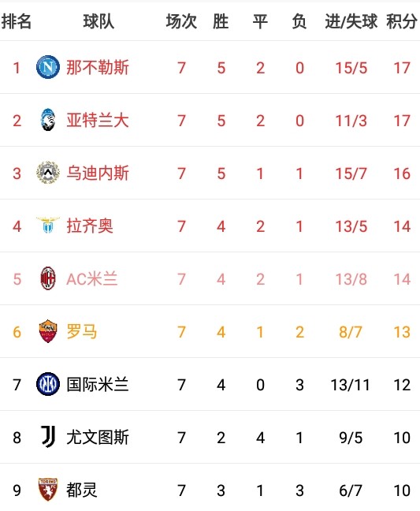420x511 pixels.
Task: Select the 场次 column header
Action: point(181,21)
